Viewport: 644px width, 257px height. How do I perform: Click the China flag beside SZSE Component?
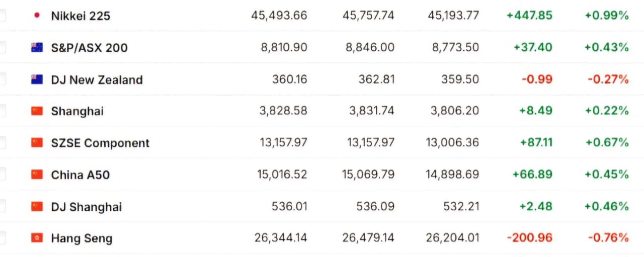point(37,143)
